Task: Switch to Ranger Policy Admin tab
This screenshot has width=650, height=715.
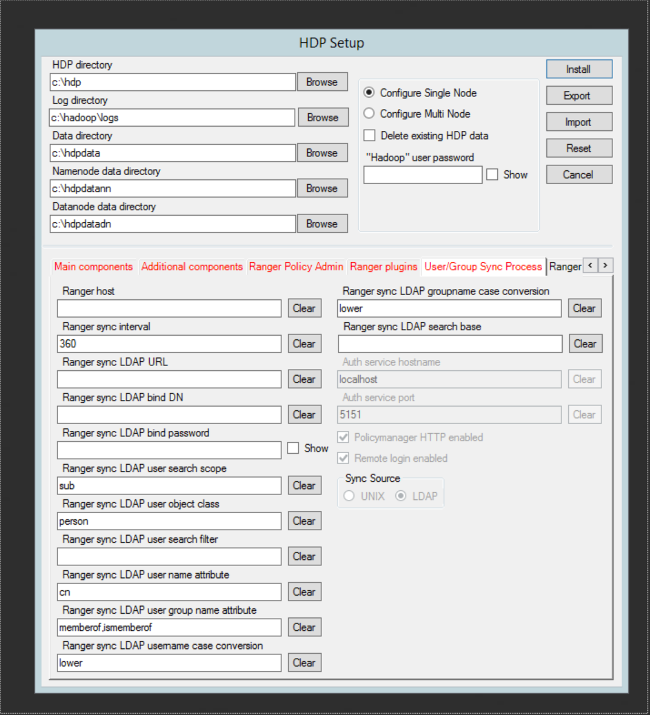Action: pyautogui.click(x=296, y=267)
